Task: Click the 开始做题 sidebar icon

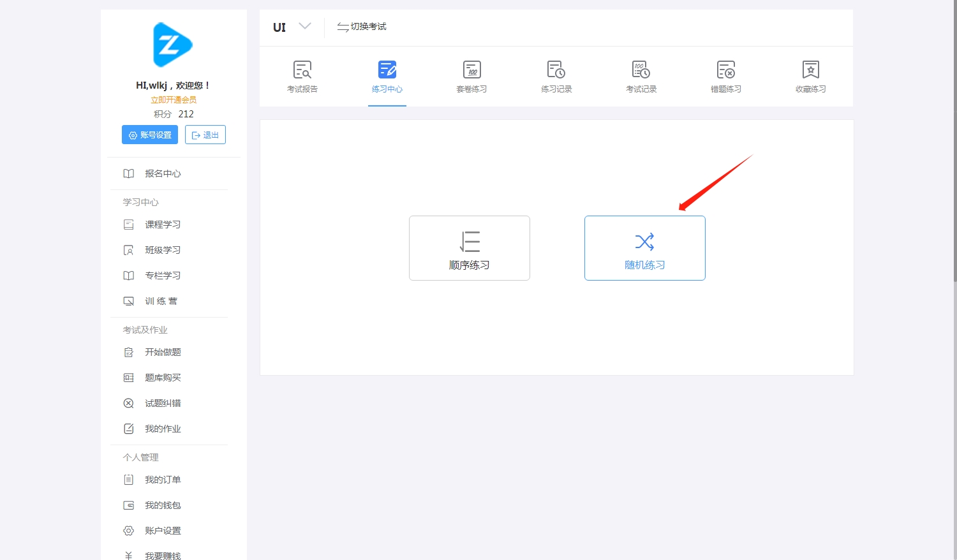Action: tap(129, 352)
